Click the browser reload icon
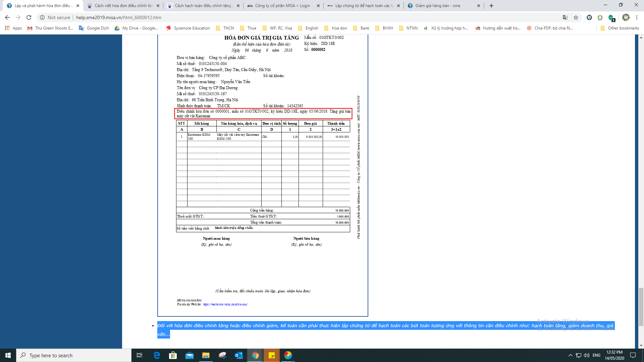644x362 pixels. pyautogui.click(x=29, y=17)
